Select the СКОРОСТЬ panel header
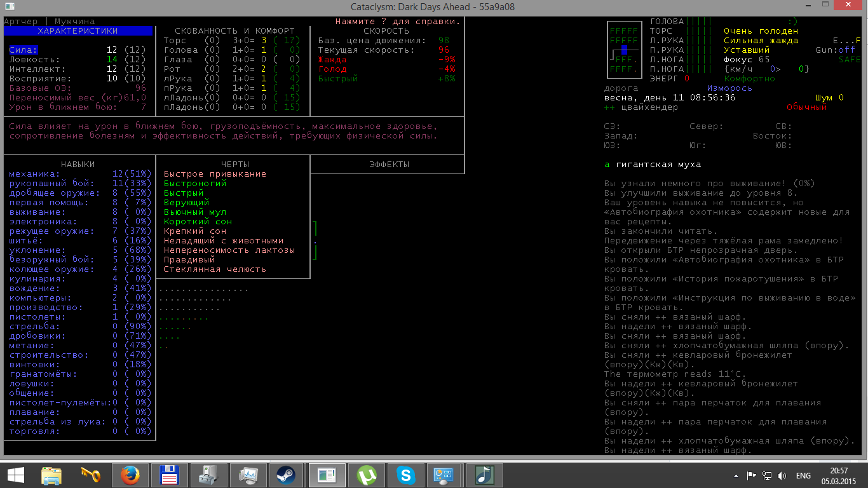 point(386,30)
